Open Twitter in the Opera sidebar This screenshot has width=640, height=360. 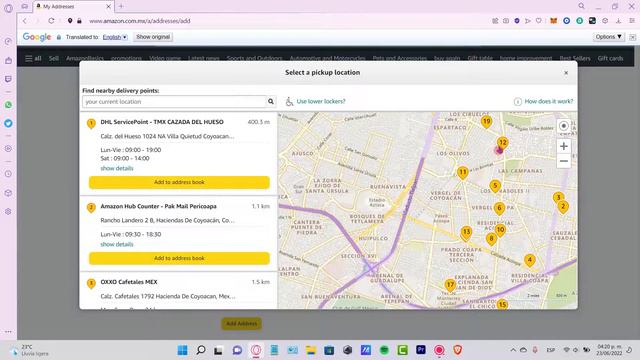[8, 123]
